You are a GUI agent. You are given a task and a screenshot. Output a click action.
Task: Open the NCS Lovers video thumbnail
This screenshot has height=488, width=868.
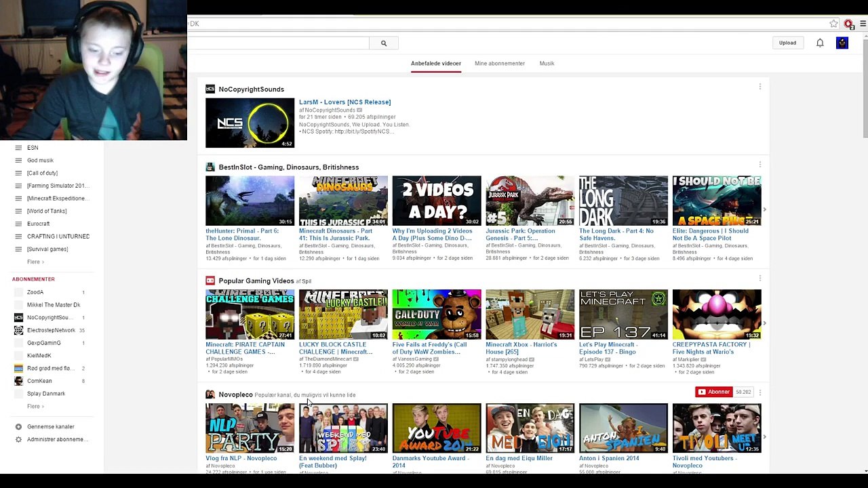[250, 123]
